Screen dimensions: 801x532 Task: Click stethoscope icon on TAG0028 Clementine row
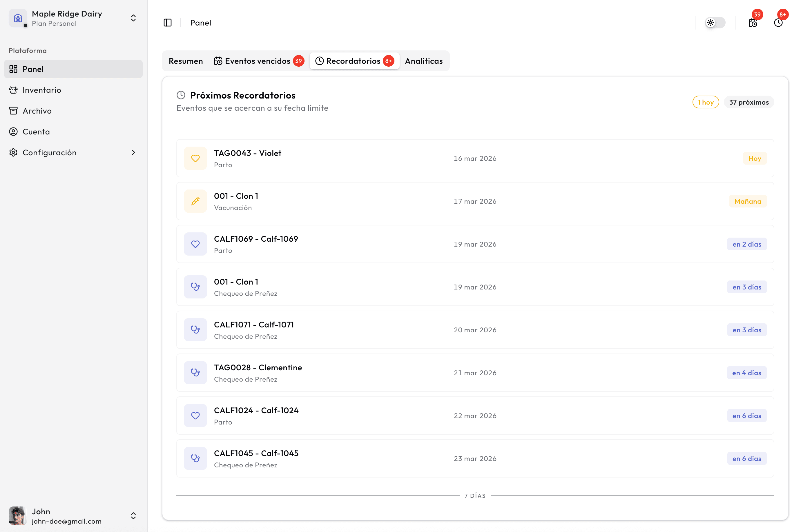coord(195,373)
